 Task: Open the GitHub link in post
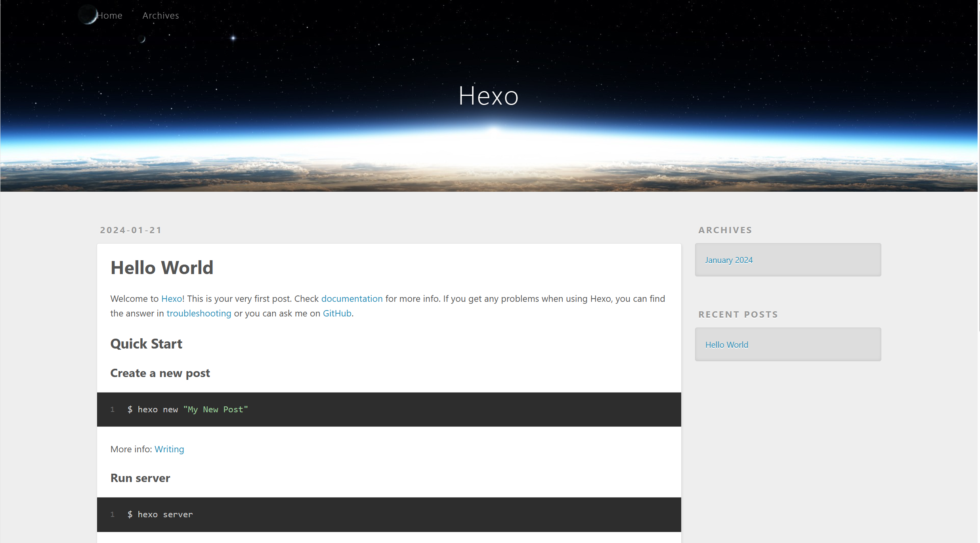pos(337,313)
